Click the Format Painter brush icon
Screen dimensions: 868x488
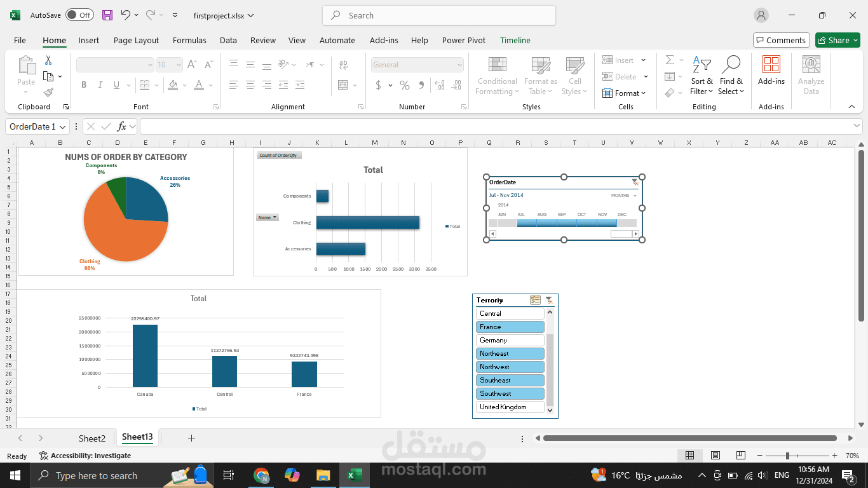[48, 92]
